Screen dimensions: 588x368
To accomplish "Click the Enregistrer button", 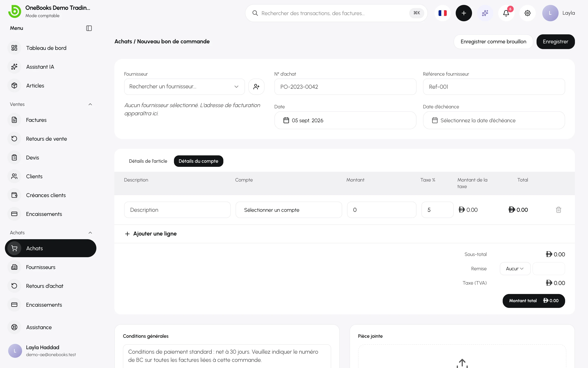I will coord(556,42).
